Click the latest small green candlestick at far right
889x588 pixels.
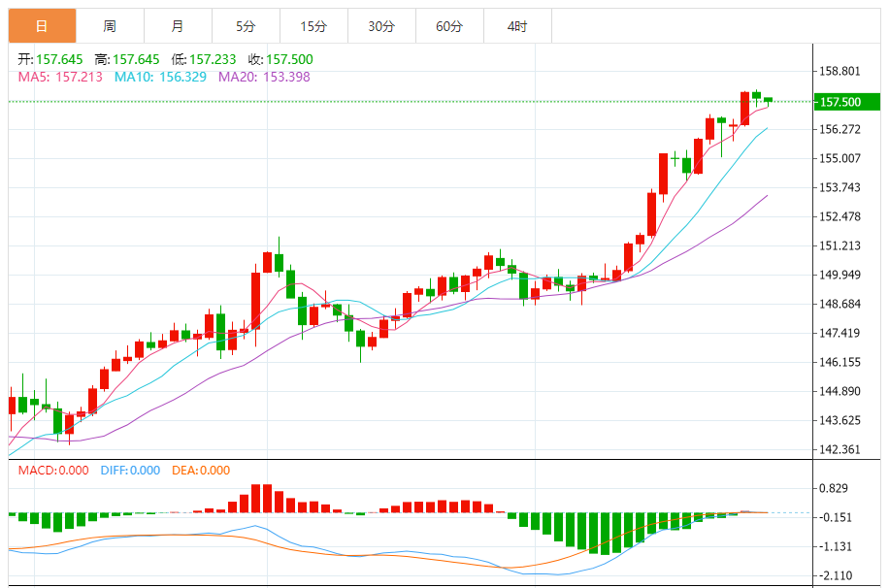tap(769, 100)
